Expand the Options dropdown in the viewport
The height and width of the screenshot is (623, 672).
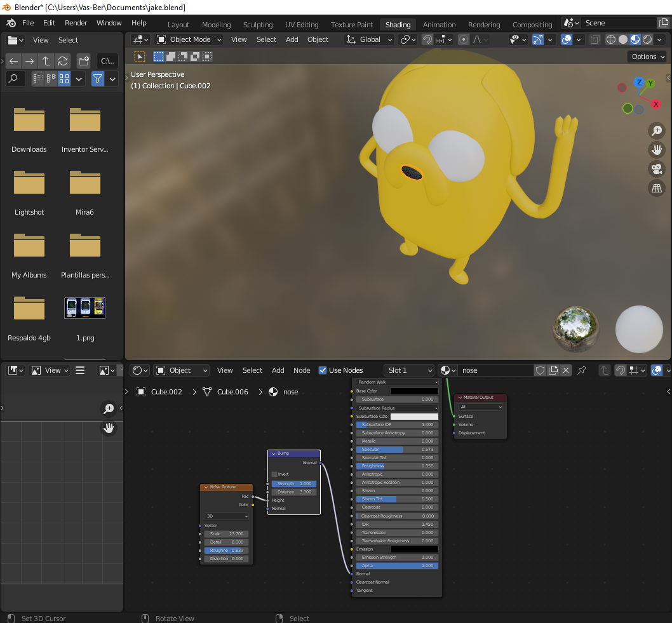[648, 57]
